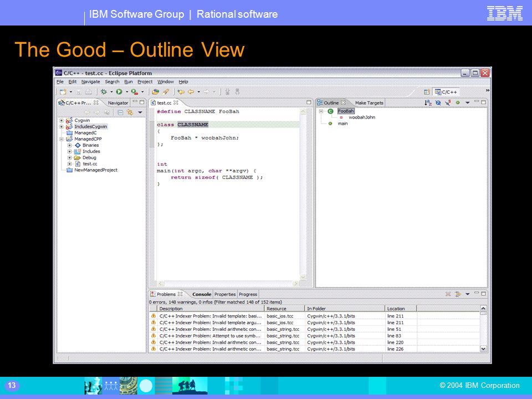The height and width of the screenshot is (399, 532).
Task: Click the editor vertical scrollbar down arrow
Action: 303,277
